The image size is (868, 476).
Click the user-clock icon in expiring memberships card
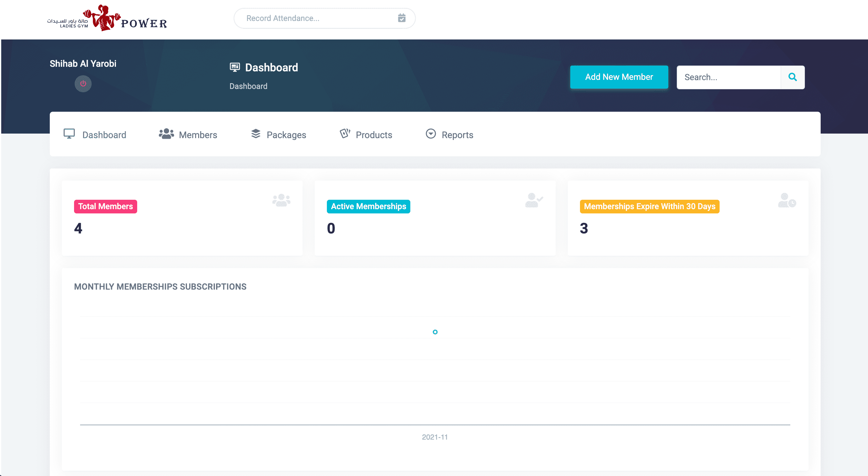tap(787, 200)
